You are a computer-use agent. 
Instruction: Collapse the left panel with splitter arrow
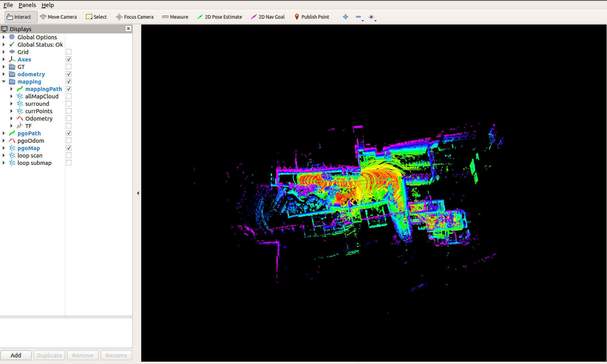(138, 193)
